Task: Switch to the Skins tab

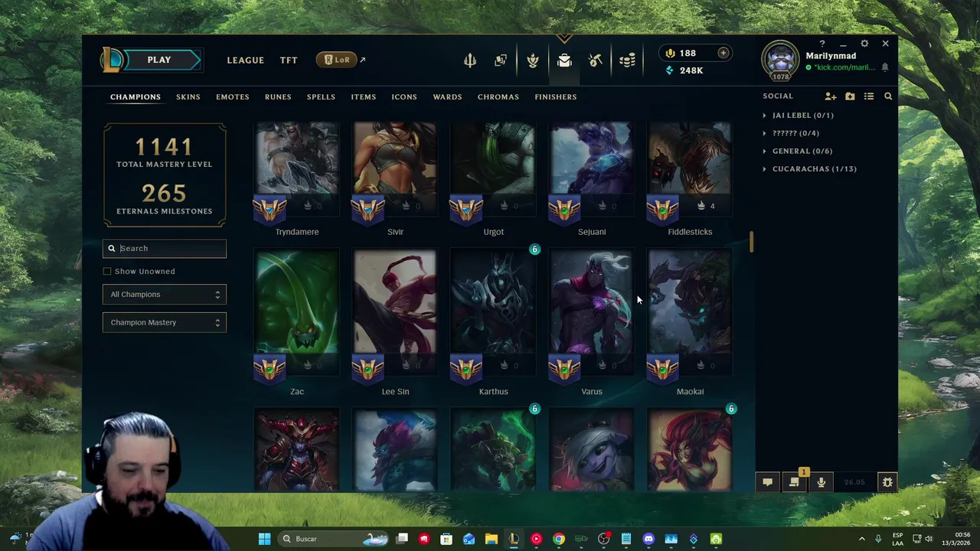Action: [188, 97]
